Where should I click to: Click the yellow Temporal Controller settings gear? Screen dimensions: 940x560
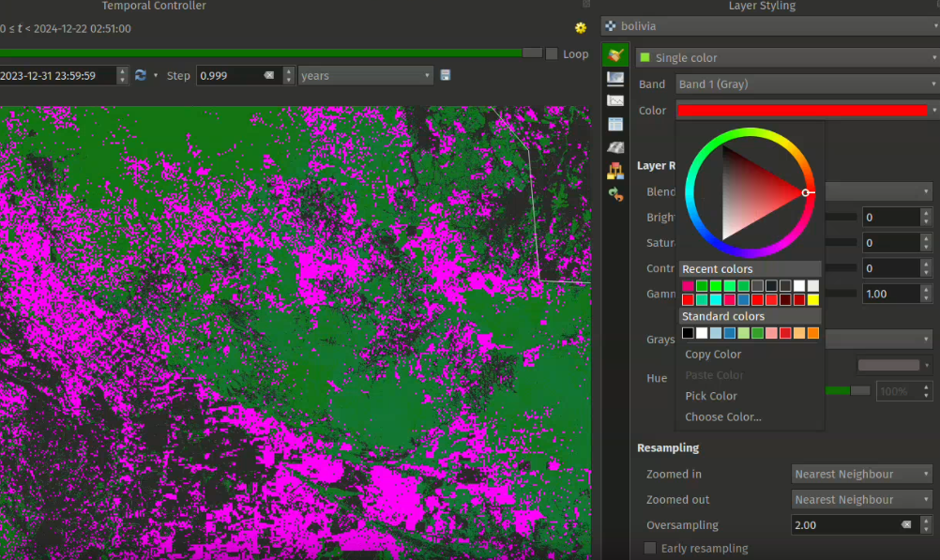point(581,28)
